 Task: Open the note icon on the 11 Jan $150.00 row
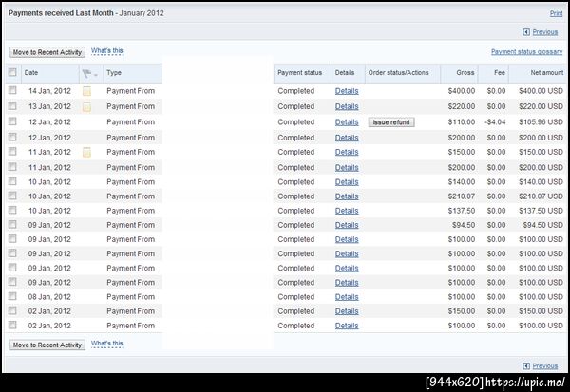tap(86, 152)
